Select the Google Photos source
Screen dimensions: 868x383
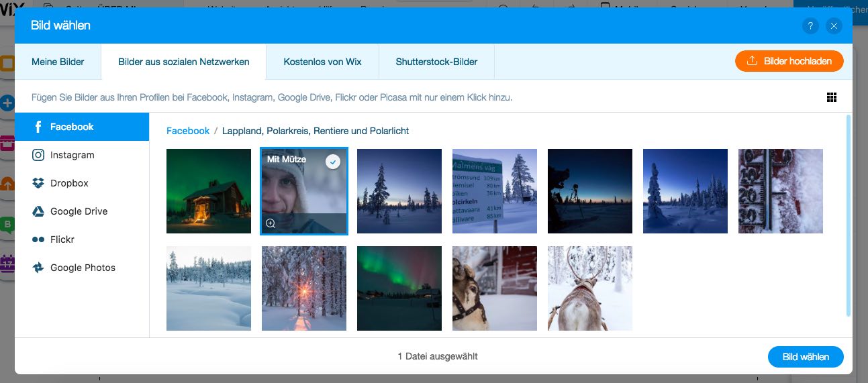click(82, 268)
